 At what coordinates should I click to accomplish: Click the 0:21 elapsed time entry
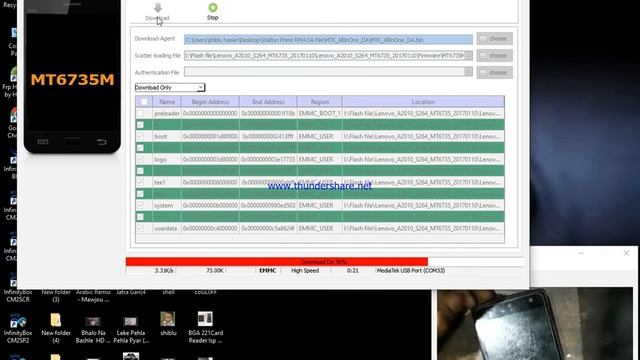[x=353, y=270]
